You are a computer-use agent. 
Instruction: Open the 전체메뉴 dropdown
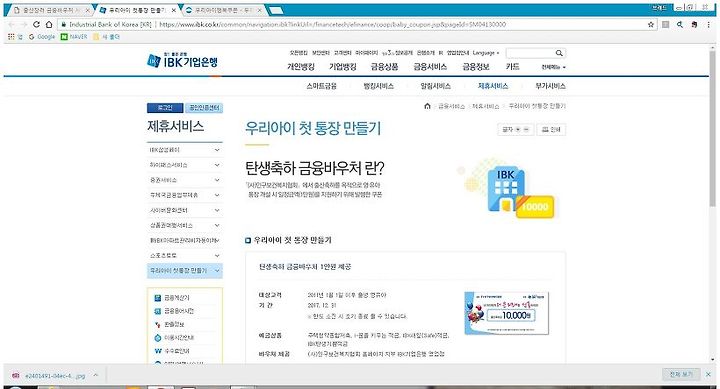click(x=553, y=67)
